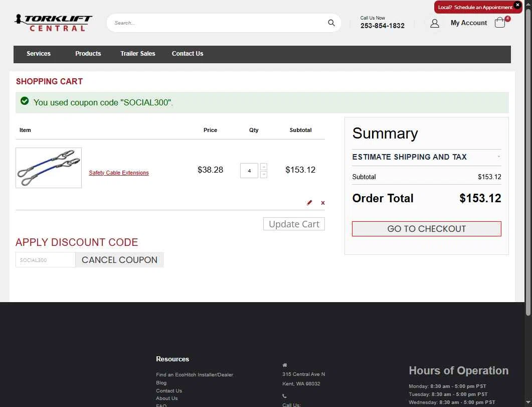Viewport: 532px width, 407px height.
Task: Click the SOCIAL300 discount code field
Action: (46, 260)
